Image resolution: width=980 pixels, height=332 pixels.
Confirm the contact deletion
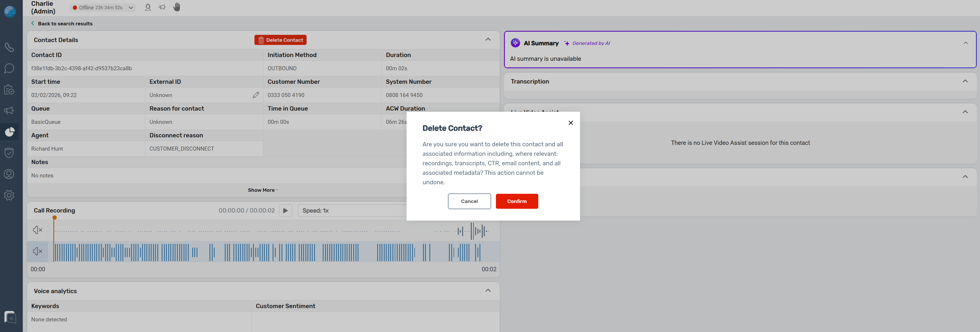click(517, 201)
